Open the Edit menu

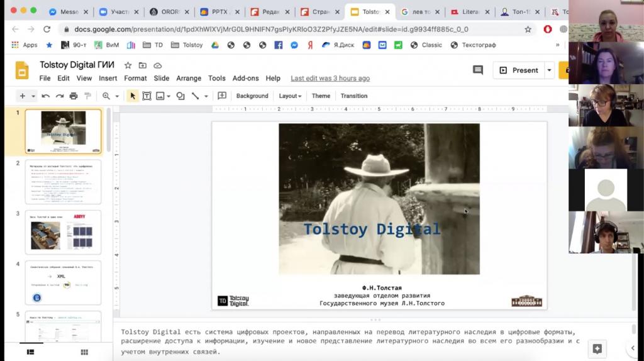(64, 78)
